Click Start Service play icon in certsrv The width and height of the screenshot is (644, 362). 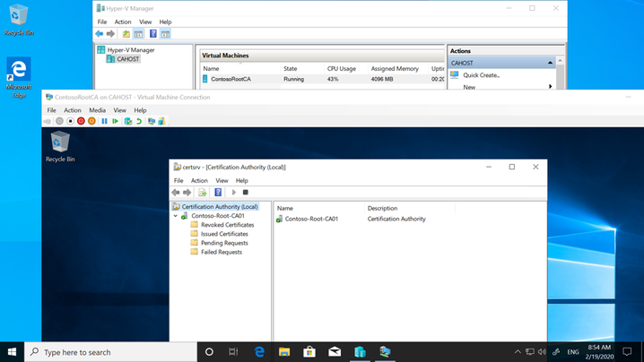tap(234, 193)
